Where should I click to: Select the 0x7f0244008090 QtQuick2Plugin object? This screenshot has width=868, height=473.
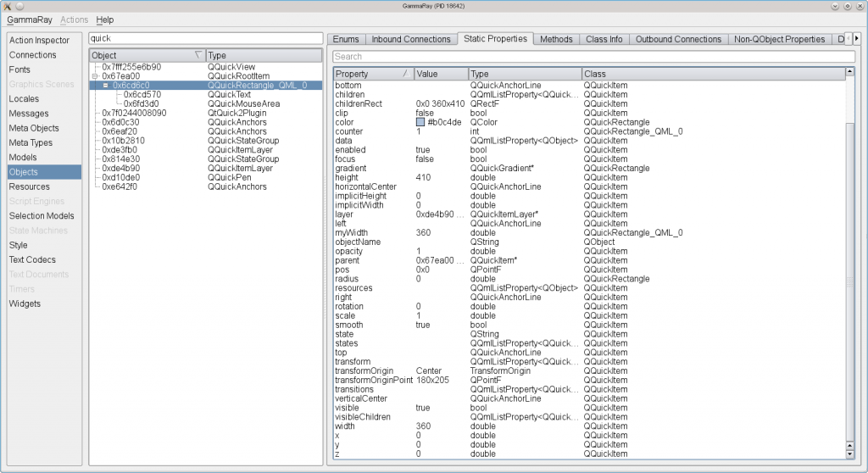click(205, 113)
